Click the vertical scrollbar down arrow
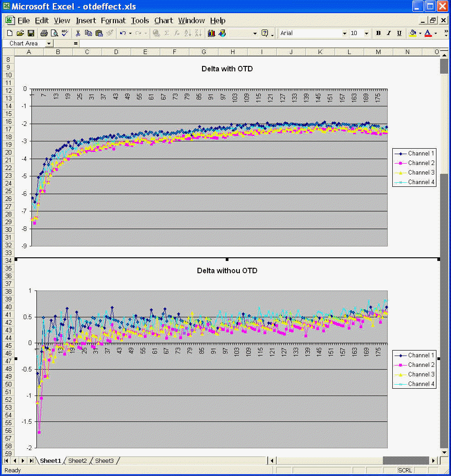 444,452
